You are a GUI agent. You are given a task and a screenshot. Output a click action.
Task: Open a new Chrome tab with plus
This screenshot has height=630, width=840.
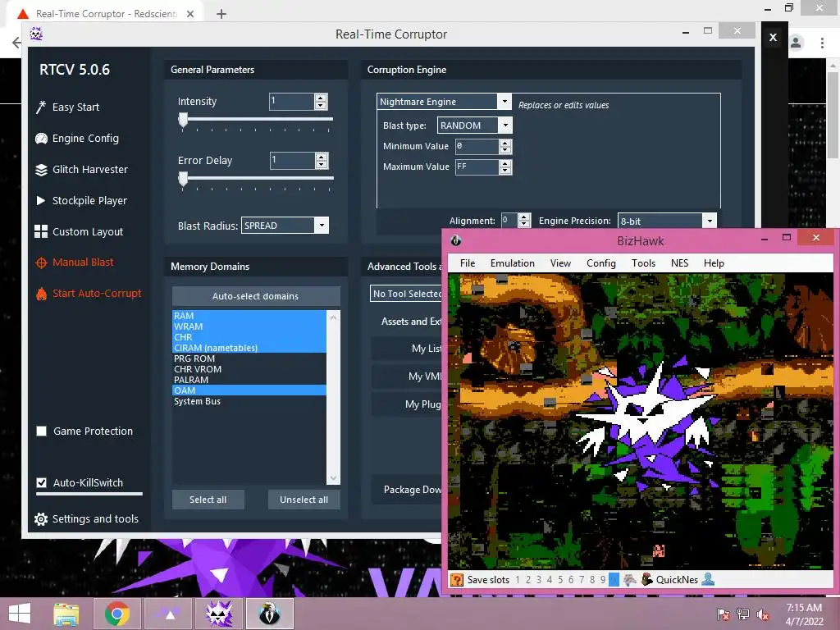click(221, 14)
